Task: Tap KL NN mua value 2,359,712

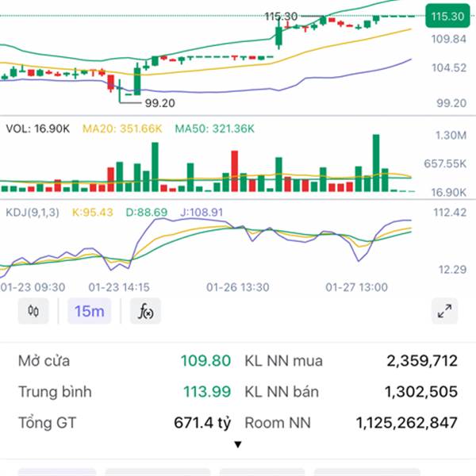Action: coord(422,361)
